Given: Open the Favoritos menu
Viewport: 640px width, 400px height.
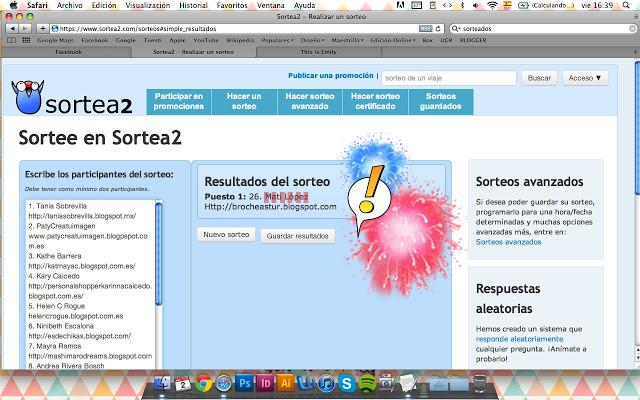Looking at the screenshot, I should click(232, 5).
